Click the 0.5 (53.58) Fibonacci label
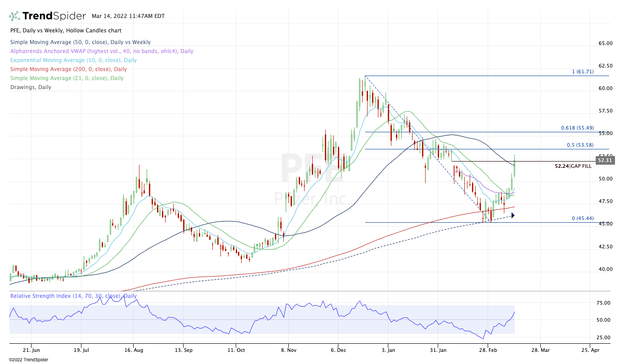This screenshot has height=364, width=624. (580, 145)
